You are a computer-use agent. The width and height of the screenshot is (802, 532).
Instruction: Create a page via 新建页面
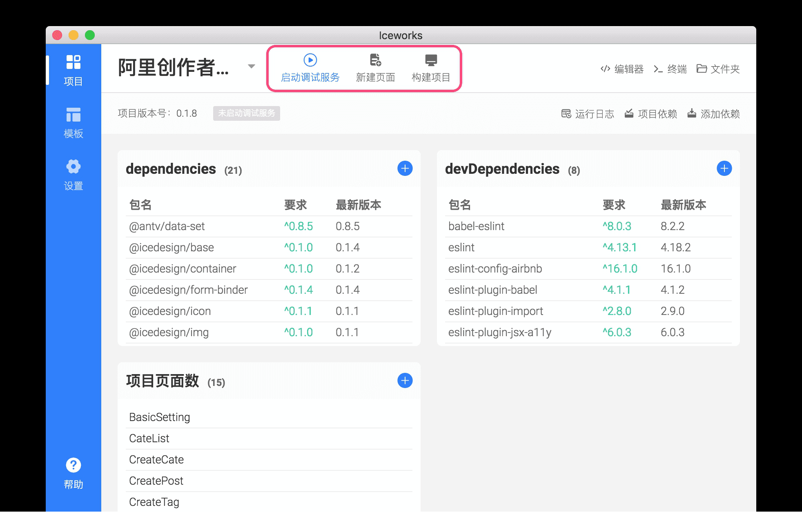click(375, 68)
